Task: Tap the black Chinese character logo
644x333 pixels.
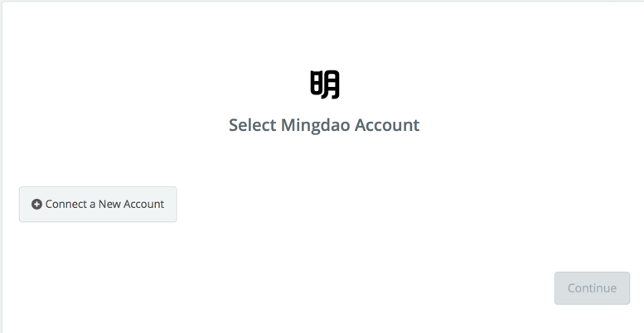Action: (x=324, y=84)
